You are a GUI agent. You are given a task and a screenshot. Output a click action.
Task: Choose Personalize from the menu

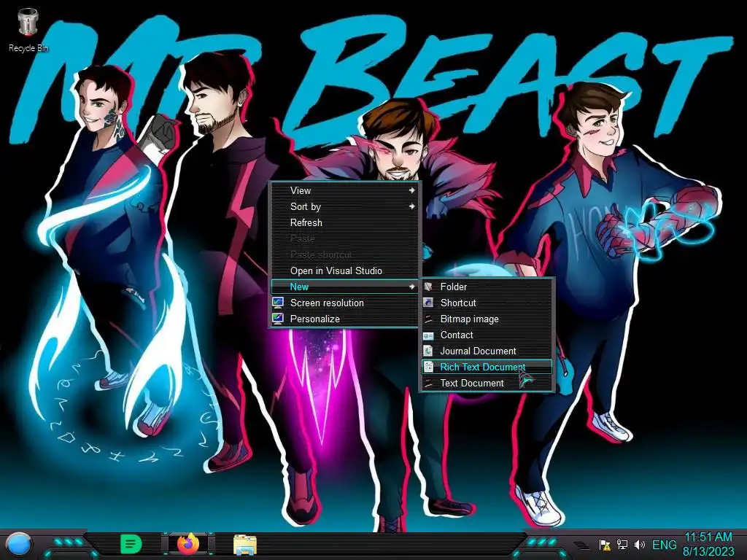344,319
